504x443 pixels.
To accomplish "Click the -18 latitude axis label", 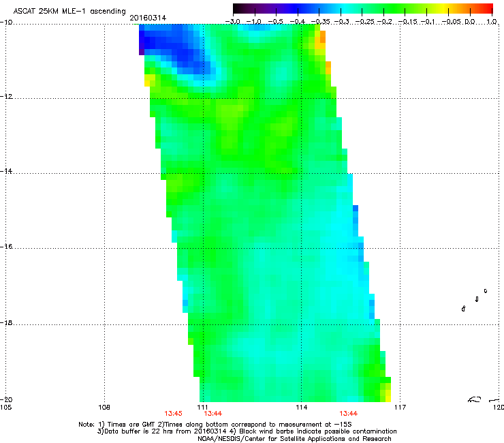I will pos(6,322).
